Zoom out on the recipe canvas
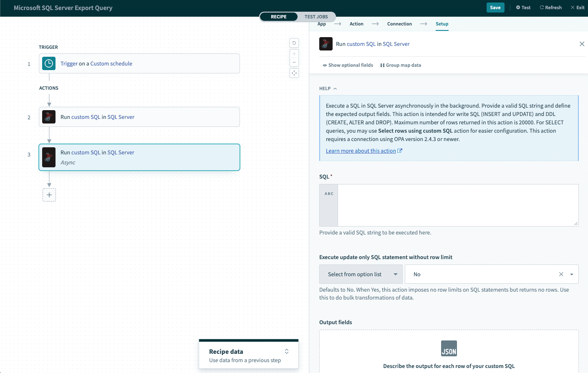This screenshot has height=373, width=588. [294, 62]
